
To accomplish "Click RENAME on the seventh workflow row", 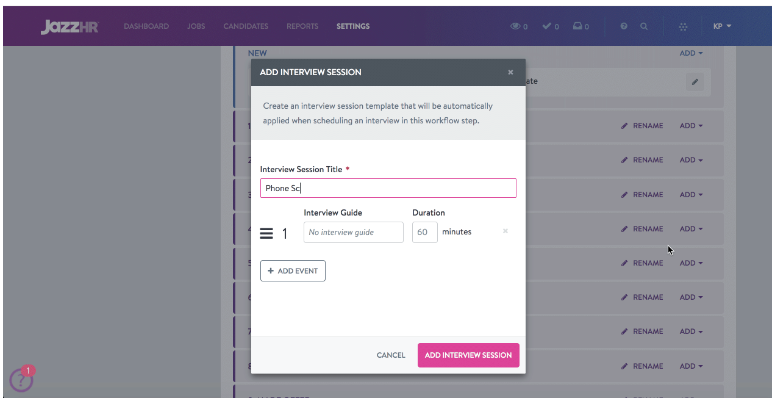I will (x=642, y=331).
